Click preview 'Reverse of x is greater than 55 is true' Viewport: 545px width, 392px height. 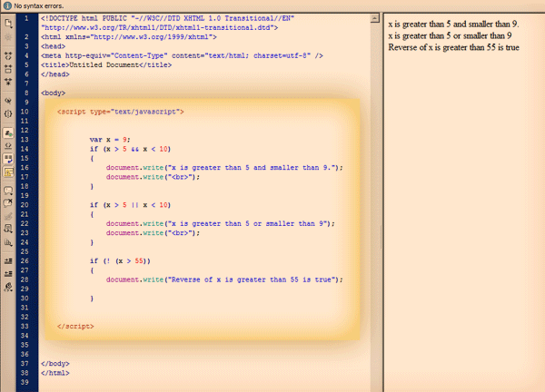coord(453,47)
